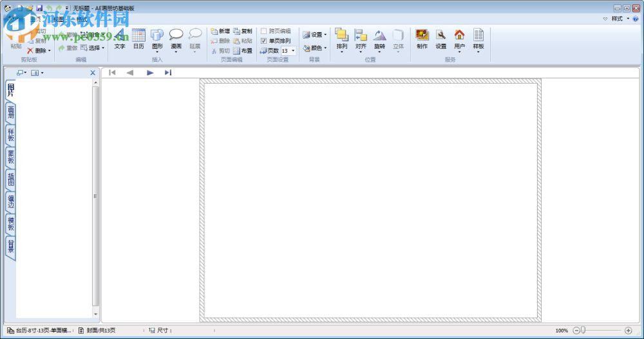Expand the quick access toolbar customize arrow
The image size is (644, 339).
click(x=66, y=8)
